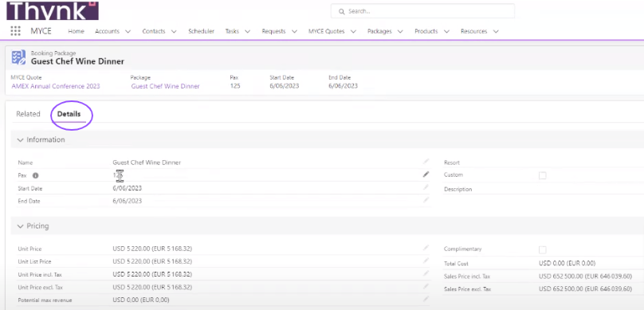The height and width of the screenshot is (310, 644).
Task: Edit Start Date using its pencil icon
Action: [x=426, y=187]
